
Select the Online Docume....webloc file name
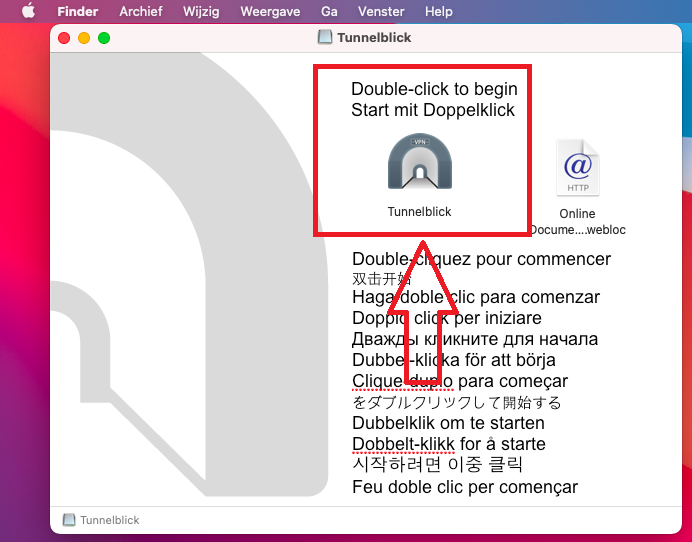coord(577,222)
